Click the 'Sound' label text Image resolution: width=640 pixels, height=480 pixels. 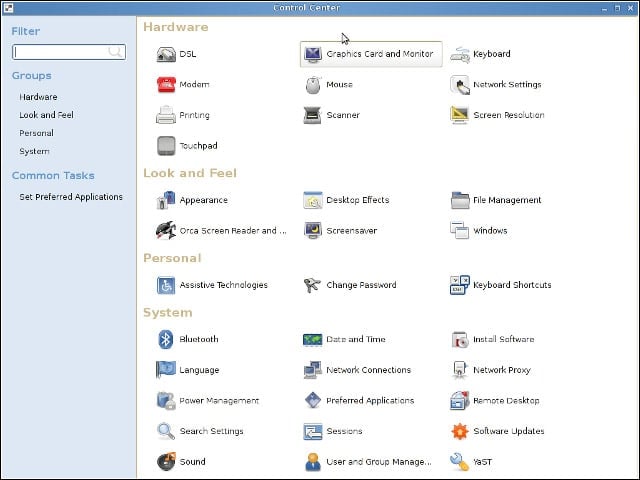pyautogui.click(x=193, y=462)
